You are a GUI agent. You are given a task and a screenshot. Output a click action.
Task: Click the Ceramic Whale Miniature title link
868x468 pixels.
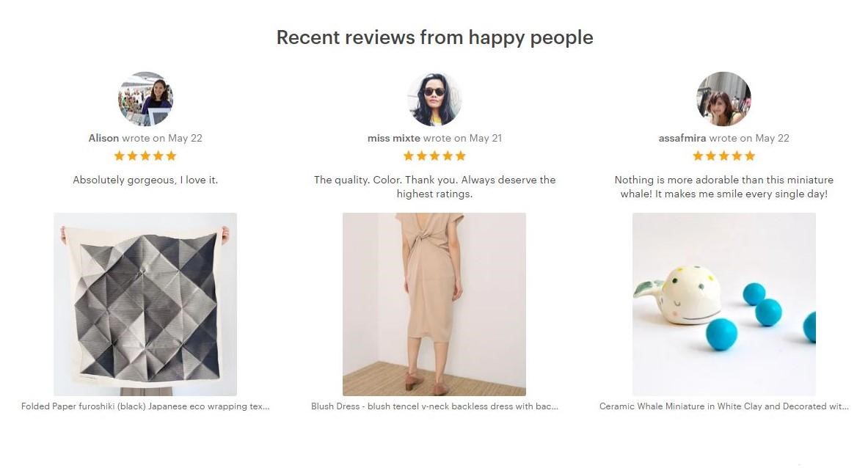tap(724, 406)
